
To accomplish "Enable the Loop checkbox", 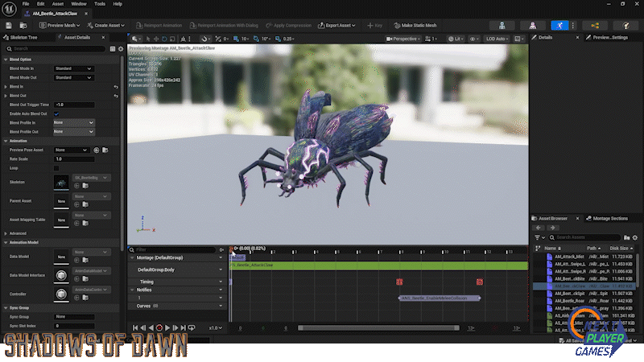I will [56, 168].
